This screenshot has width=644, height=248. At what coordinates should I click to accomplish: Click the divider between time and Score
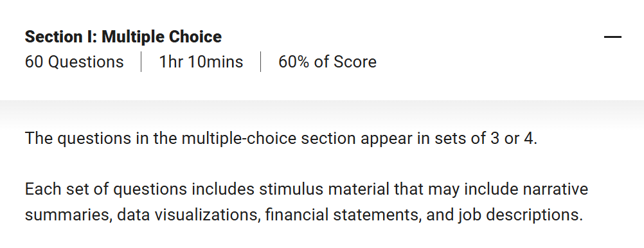click(261, 62)
